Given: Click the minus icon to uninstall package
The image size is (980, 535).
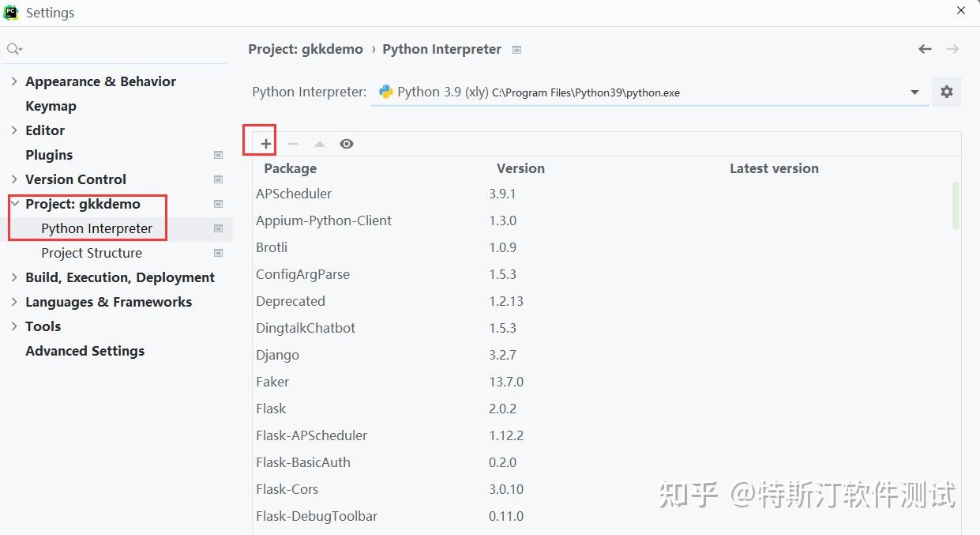Looking at the screenshot, I should (x=293, y=144).
